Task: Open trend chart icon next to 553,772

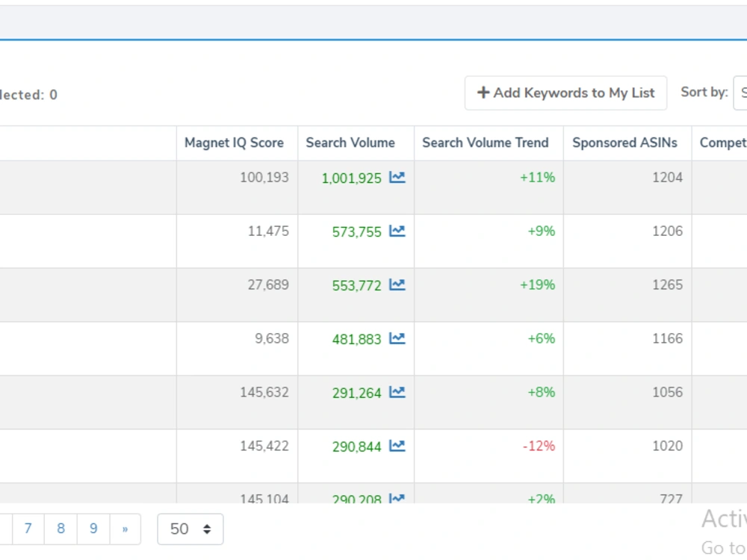Action: [397, 285]
